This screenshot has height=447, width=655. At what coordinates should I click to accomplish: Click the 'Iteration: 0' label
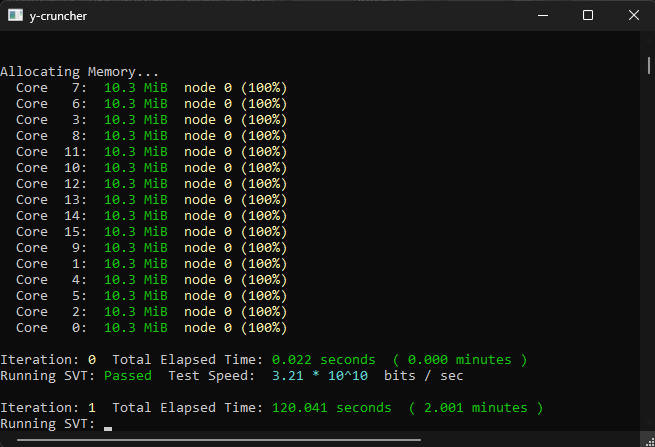tap(48, 360)
